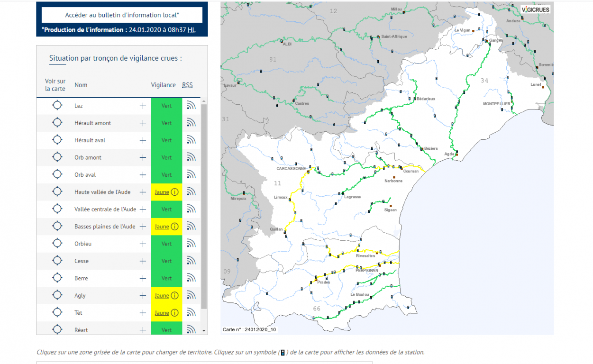Show Orbieu on map with crosshair icon
This screenshot has height=364, width=593.
(57, 244)
